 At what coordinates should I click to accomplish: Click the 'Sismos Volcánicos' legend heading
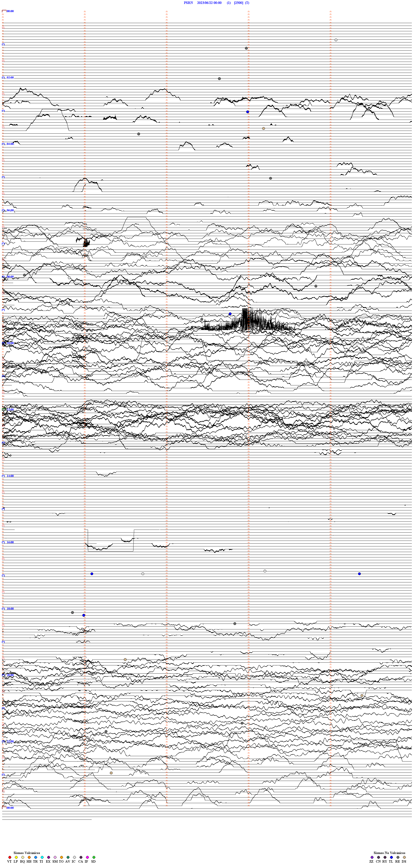click(x=27, y=853)
